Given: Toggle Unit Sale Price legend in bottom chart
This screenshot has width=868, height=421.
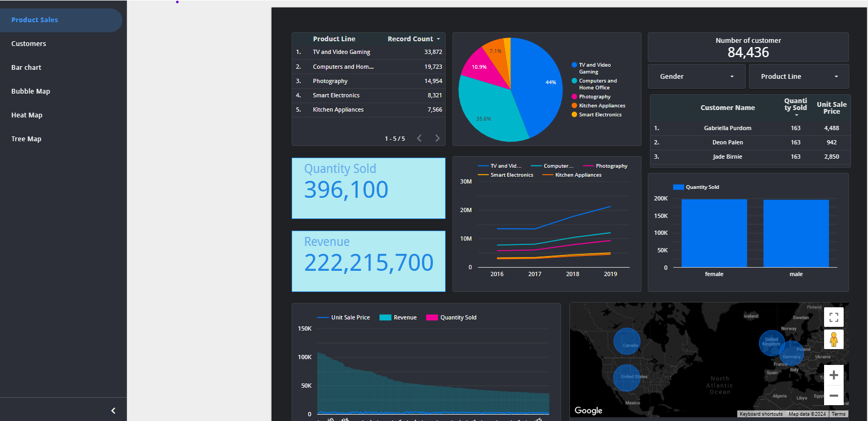Looking at the screenshot, I should [x=343, y=318].
